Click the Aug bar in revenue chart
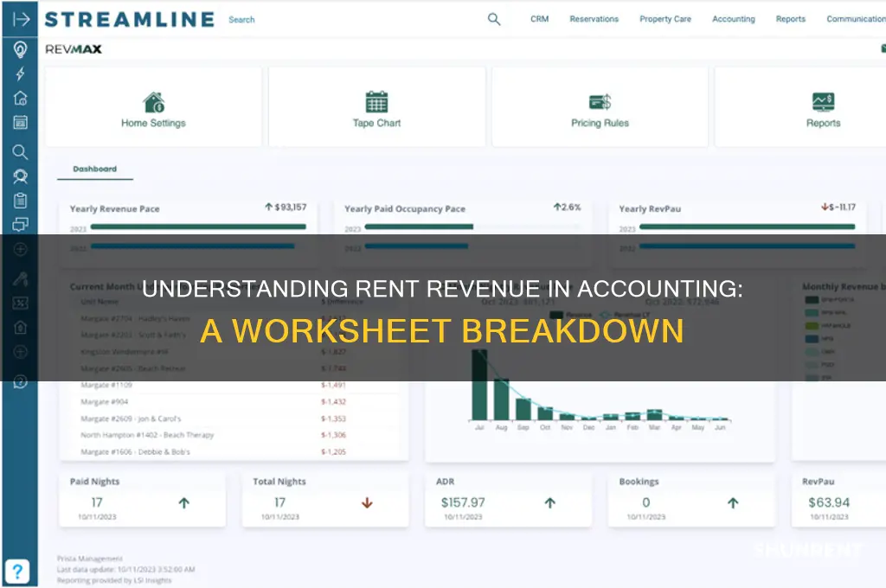 (x=501, y=399)
